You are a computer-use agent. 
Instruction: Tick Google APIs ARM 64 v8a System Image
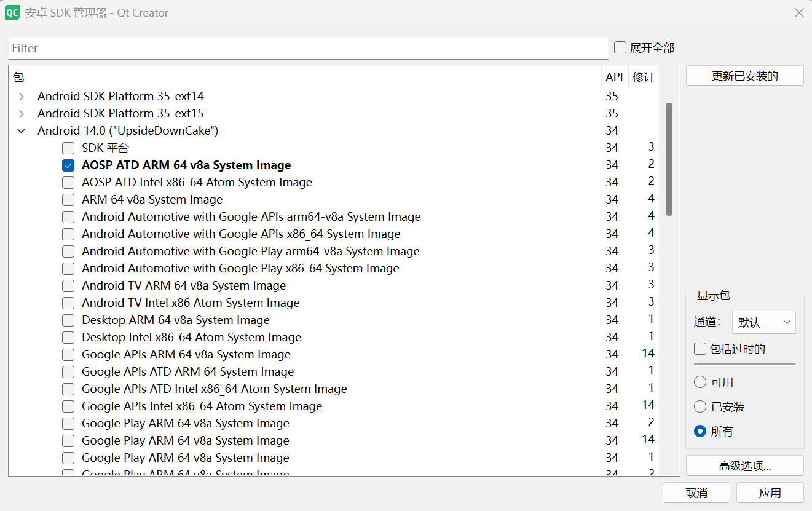click(68, 354)
